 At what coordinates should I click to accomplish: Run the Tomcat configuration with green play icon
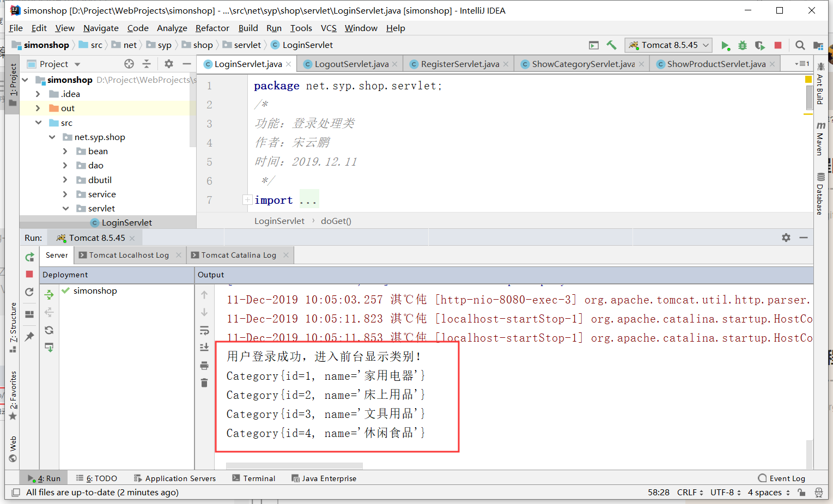click(725, 45)
